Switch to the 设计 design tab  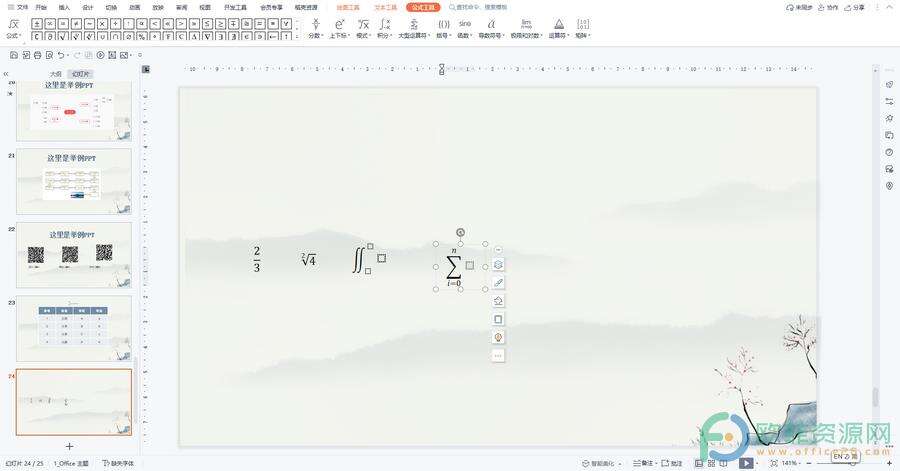pyautogui.click(x=88, y=7)
